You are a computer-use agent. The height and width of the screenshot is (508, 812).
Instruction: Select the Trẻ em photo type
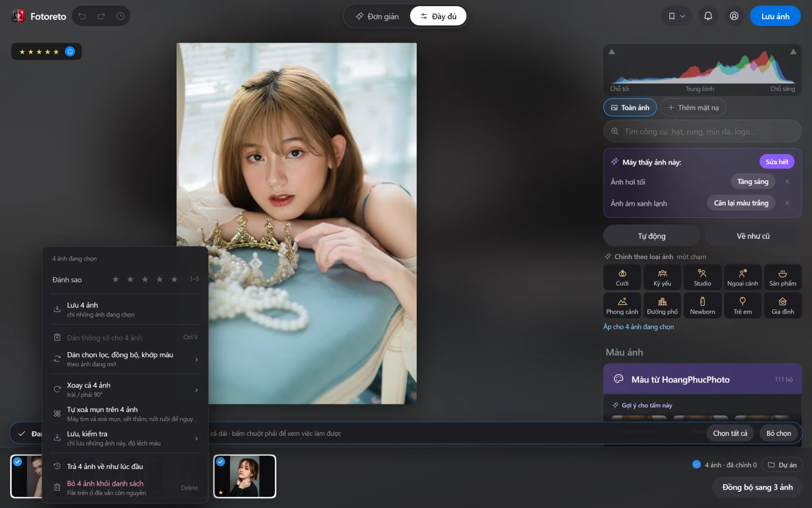742,306
